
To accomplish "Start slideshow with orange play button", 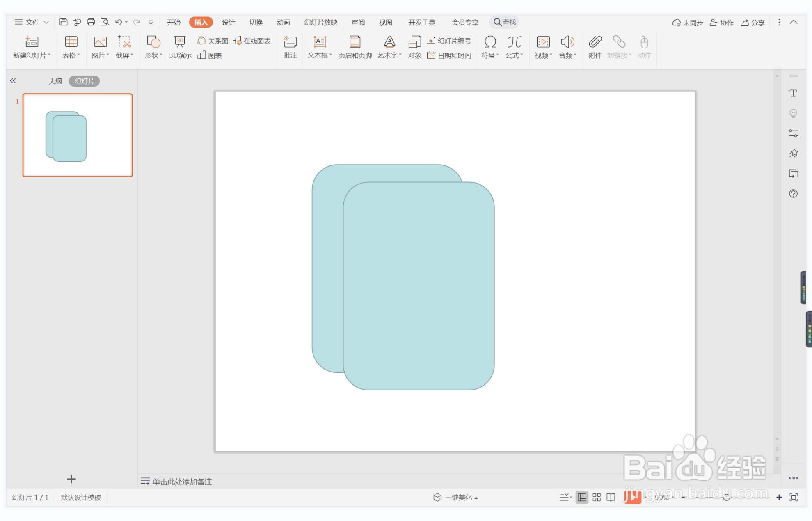I will [632, 497].
